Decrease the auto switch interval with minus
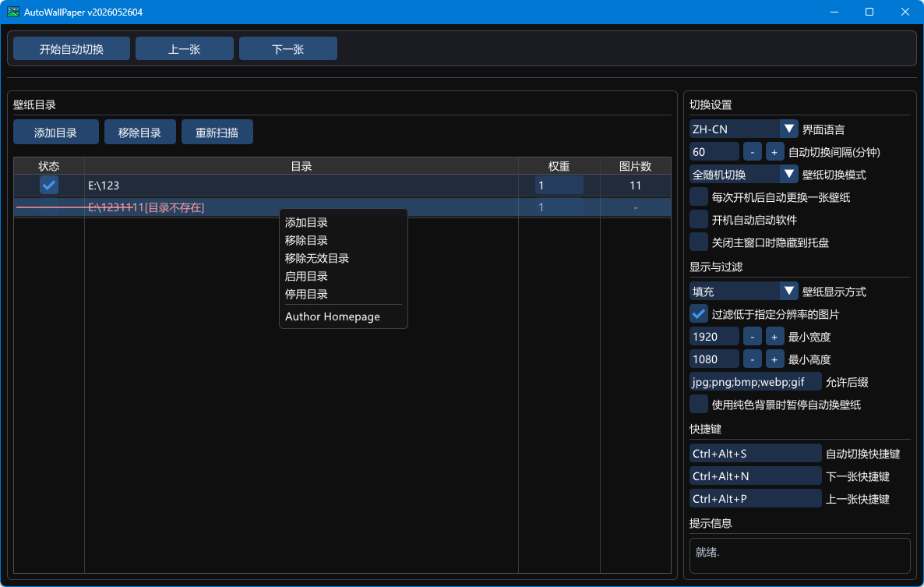This screenshot has height=587, width=924. point(753,152)
